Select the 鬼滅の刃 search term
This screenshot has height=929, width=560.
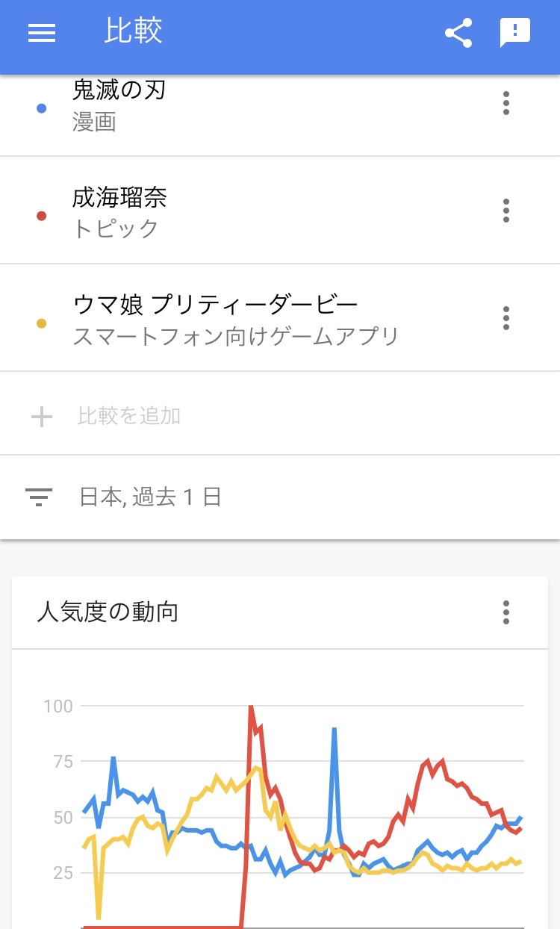coord(119,91)
